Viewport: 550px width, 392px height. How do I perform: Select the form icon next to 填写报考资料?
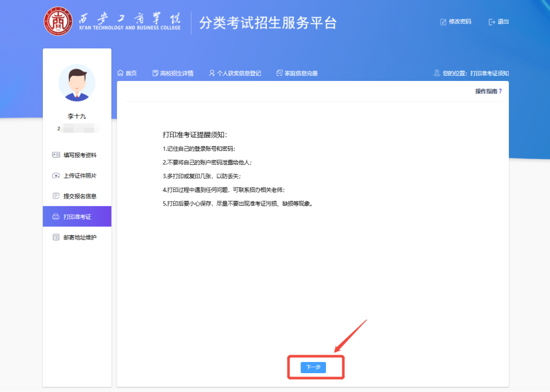point(56,155)
